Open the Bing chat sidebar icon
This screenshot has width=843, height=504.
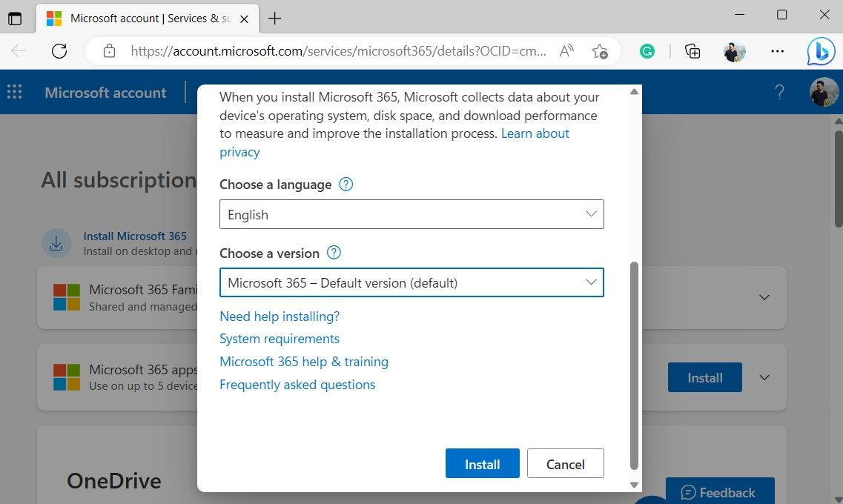pos(821,51)
